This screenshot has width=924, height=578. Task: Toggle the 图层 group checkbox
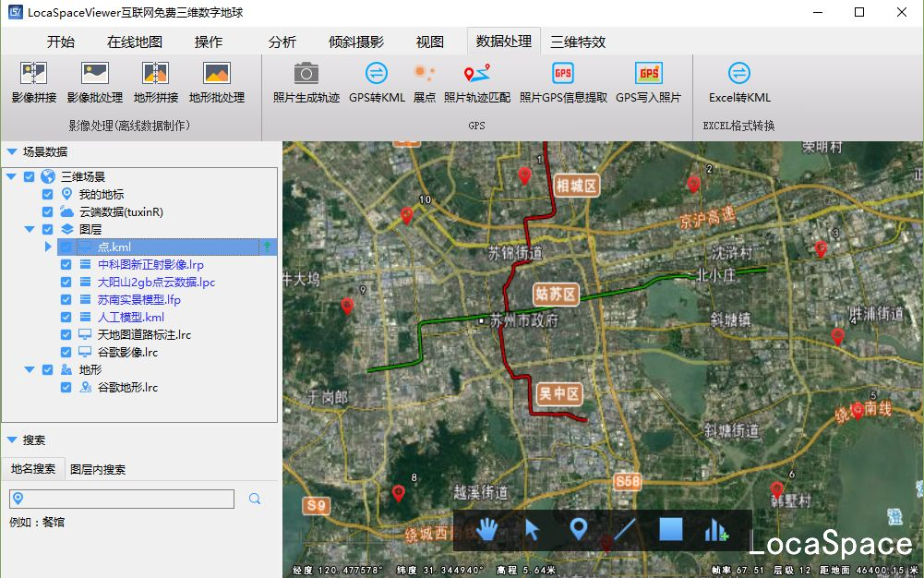(48, 229)
